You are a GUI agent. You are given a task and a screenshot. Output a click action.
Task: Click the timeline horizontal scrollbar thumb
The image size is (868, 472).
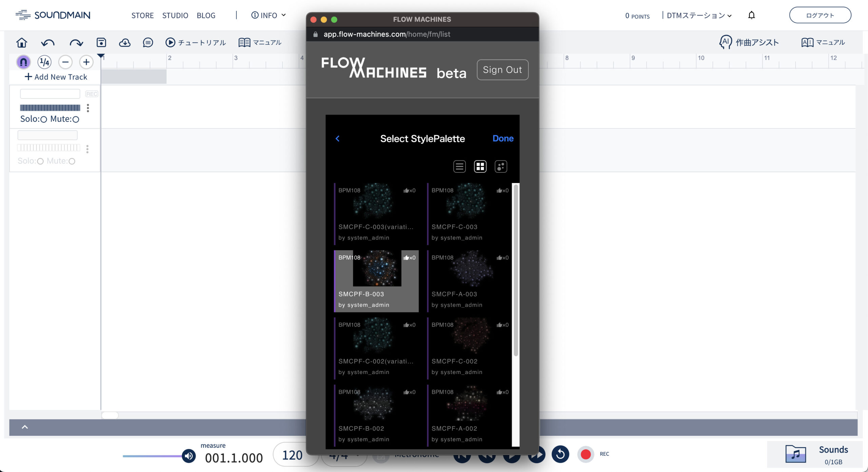(x=110, y=415)
